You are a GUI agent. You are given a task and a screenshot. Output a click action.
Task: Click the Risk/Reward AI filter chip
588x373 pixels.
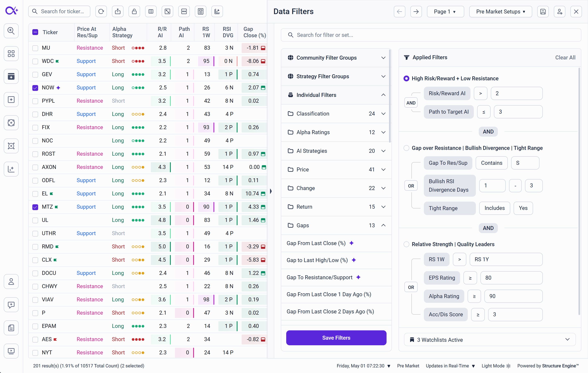447,93
